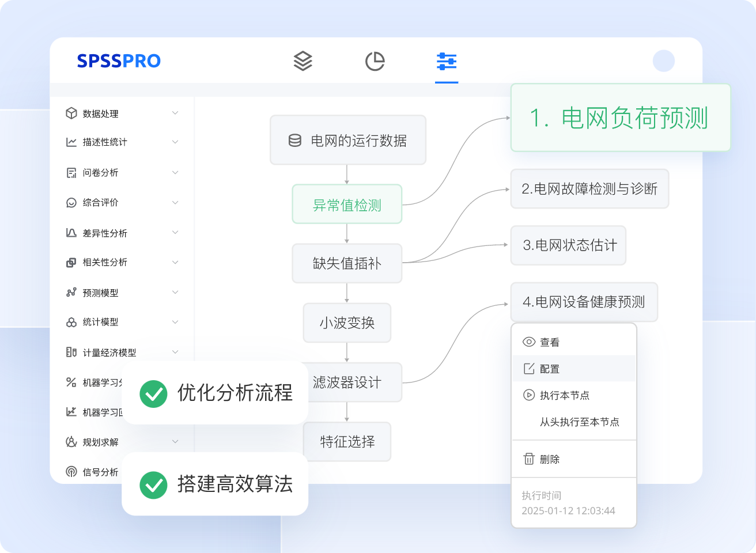Expand the 统计模型 chevron

pos(175,322)
